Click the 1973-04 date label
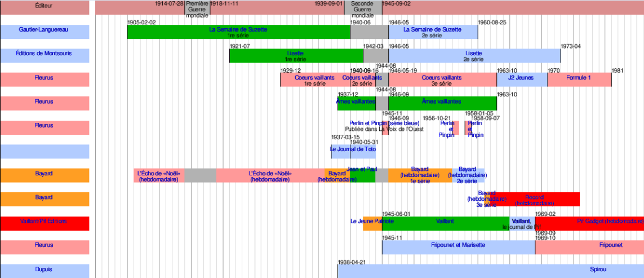 point(571,46)
